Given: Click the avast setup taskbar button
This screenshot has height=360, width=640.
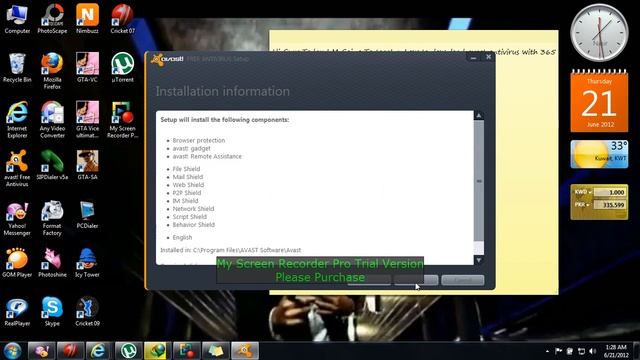Looking at the screenshot, I should coord(244,351).
